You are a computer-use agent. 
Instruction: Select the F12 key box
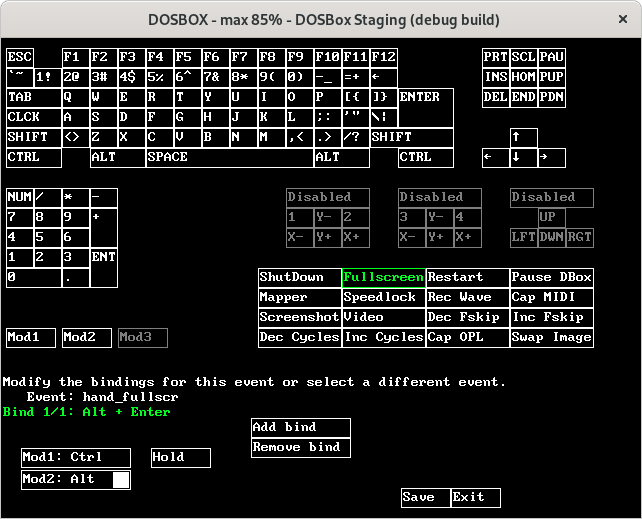tap(384, 57)
